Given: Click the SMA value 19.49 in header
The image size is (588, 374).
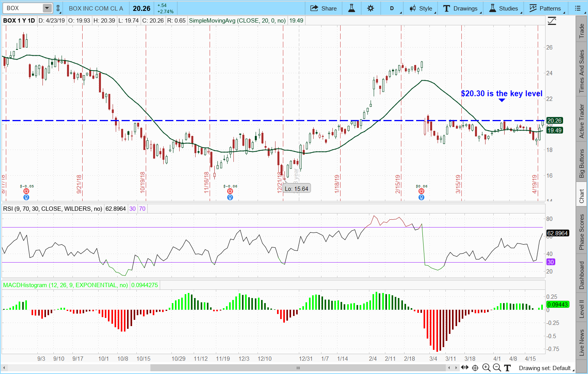Looking at the screenshot, I should tap(296, 21).
